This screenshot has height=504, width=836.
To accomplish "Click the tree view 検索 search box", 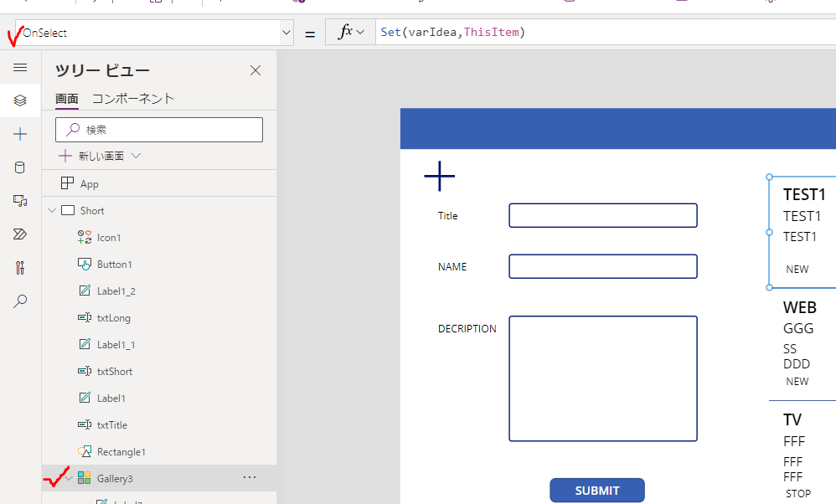I will [159, 130].
